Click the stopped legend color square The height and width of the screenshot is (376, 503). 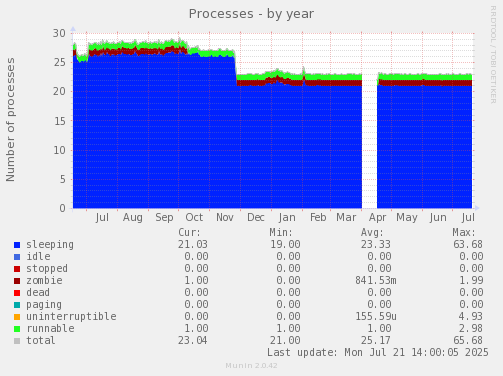coord(17,269)
